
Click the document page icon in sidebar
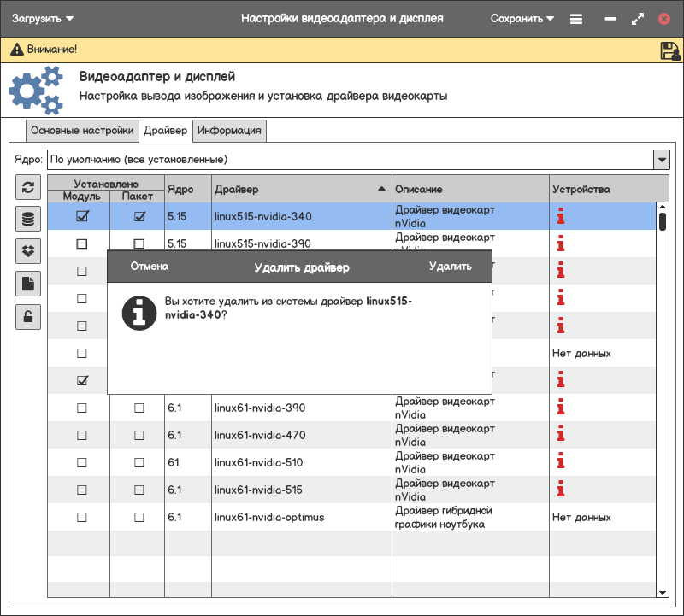pos(28,284)
